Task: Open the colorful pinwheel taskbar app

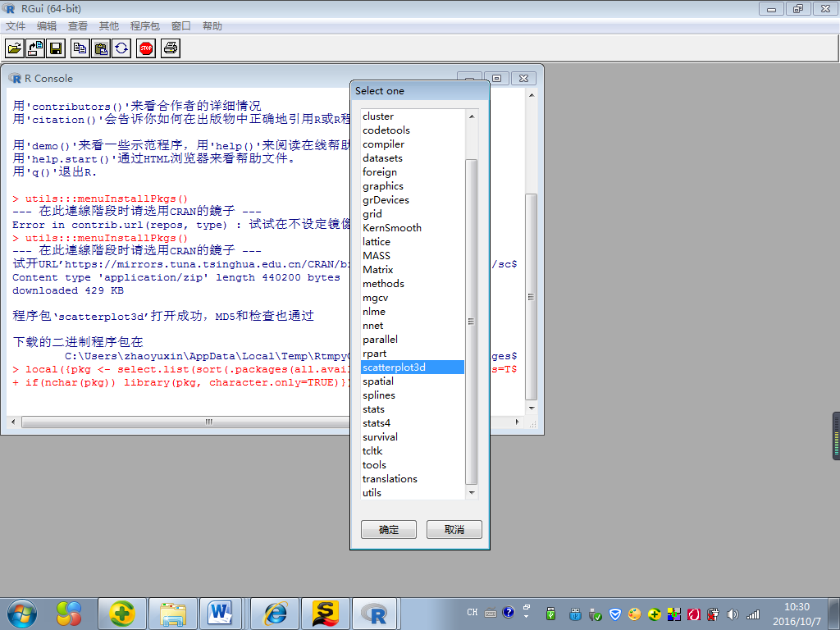Action: click(x=69, y=614)
